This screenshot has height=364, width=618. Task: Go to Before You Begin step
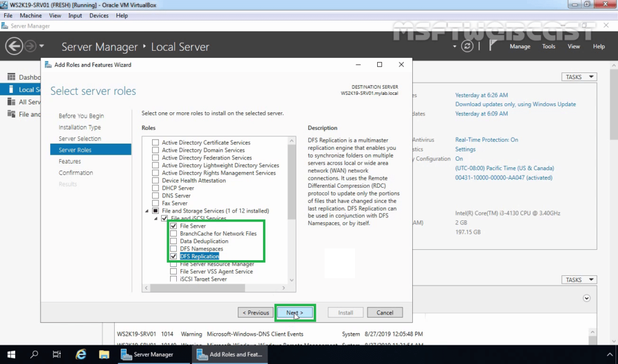[x=81, y=115]
